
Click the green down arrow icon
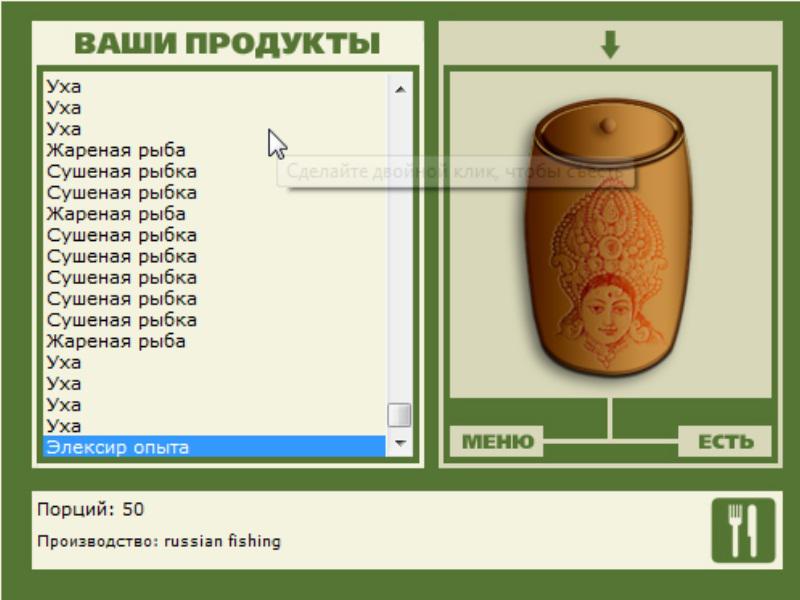tap(610, 44)
